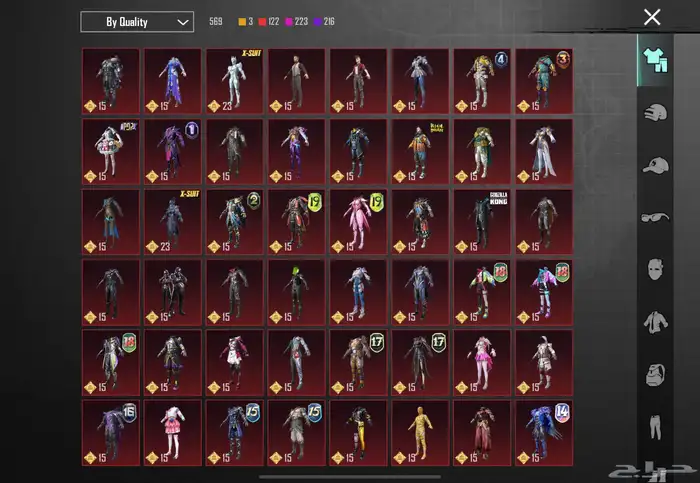Close the inventory with the X button

click(652, 17)
